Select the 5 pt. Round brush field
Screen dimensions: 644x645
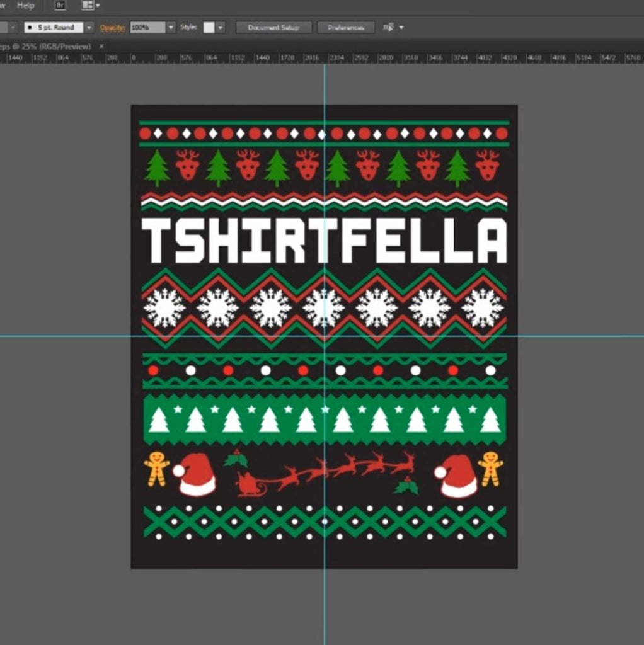point(54,28)
